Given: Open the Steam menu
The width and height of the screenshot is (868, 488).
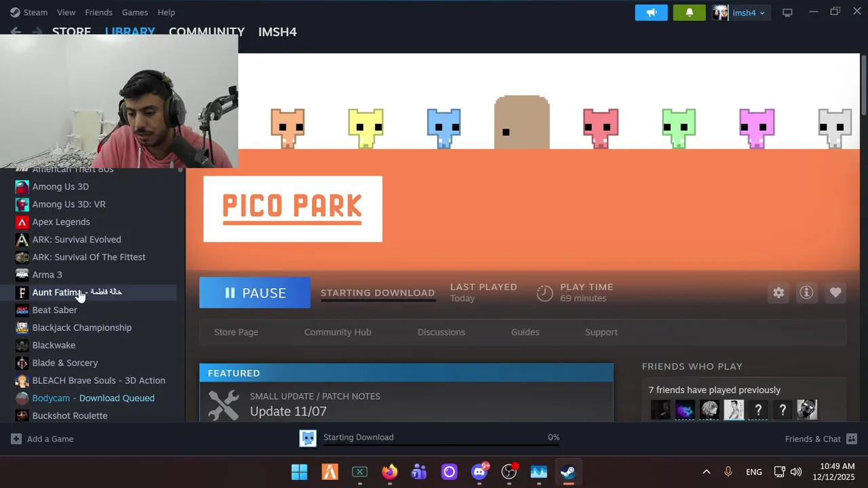Looking at the screenshot, I should click(35, 12).
